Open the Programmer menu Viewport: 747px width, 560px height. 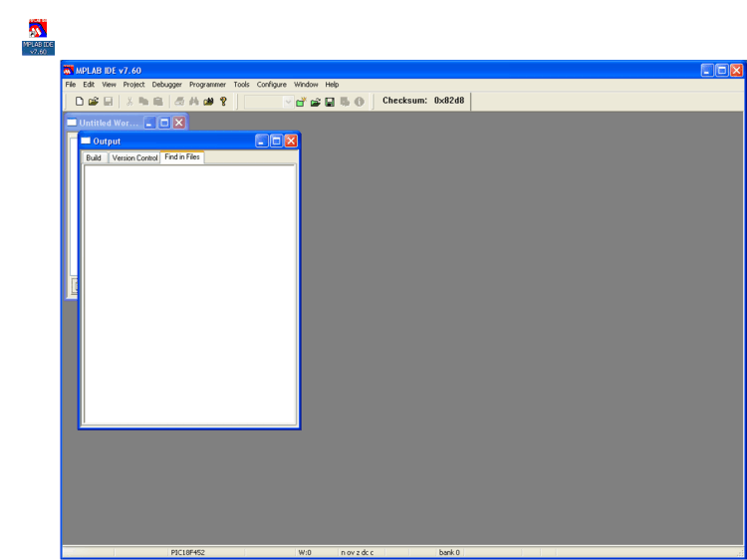pos(208,85)
